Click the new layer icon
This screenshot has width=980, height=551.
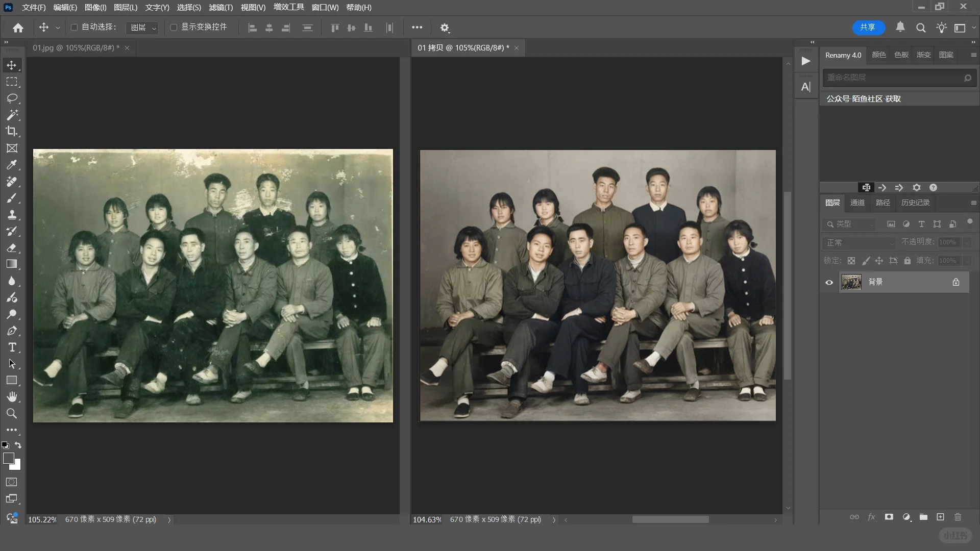(x=940, y=517)
